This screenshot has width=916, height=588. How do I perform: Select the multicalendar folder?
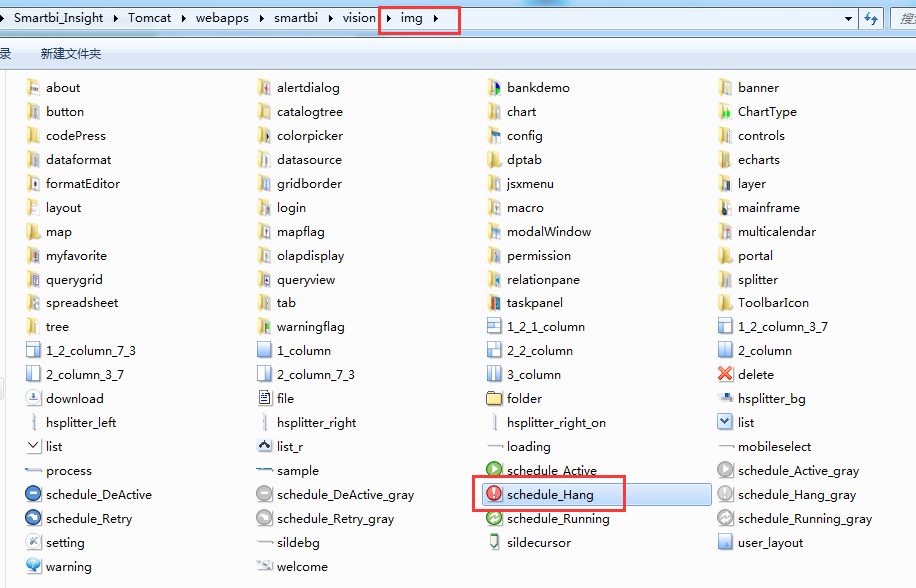(x=767, y=232)
